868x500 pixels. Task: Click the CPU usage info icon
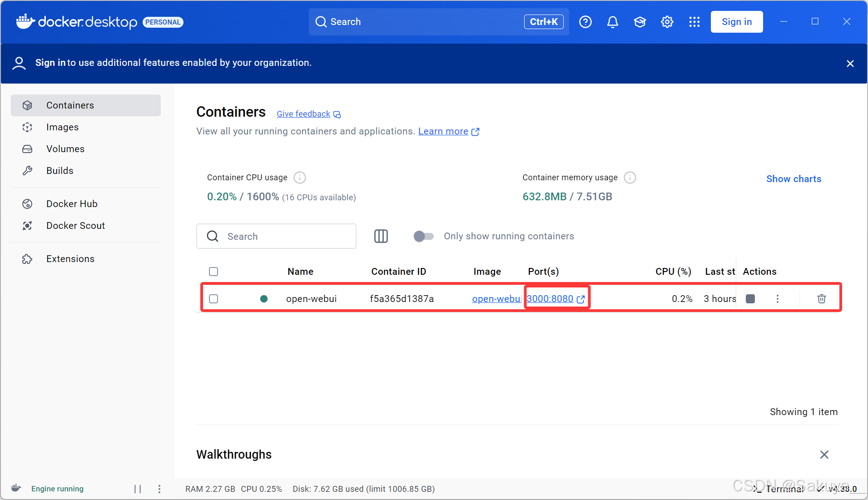click(x=300, y=178)
